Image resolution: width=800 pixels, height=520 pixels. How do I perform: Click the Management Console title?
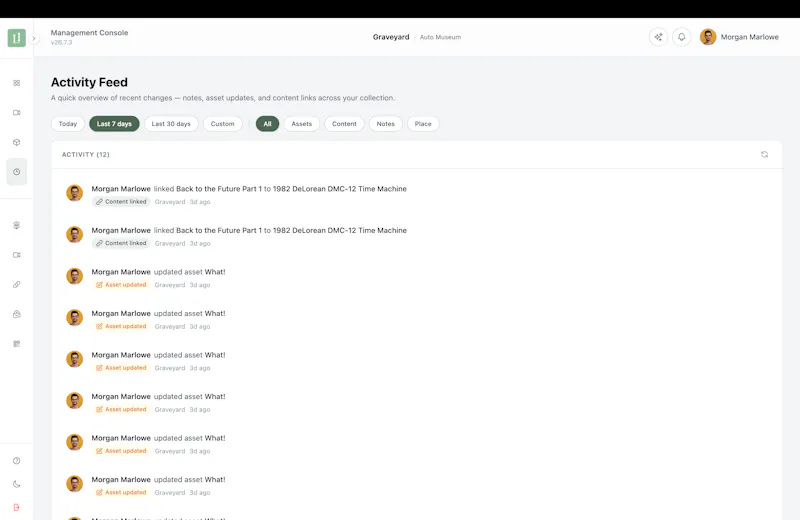(x=89, y=33)
